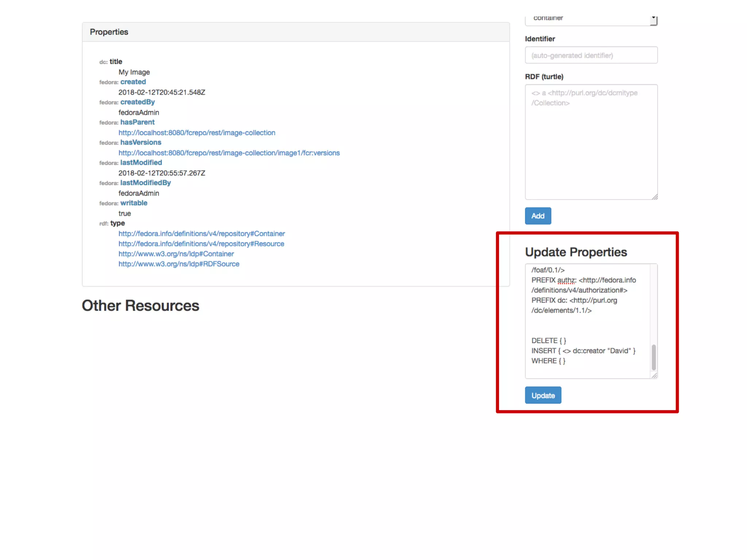Open the hasVersions property link
The height and width of the screenshot is (560, 747).
coord(141,143)
